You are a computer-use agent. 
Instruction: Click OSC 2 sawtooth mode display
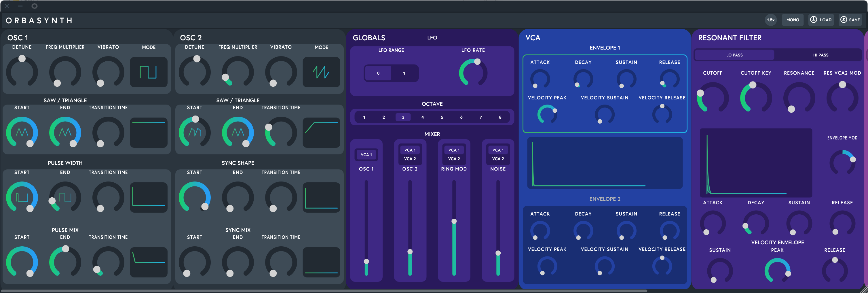coord(321,72)
